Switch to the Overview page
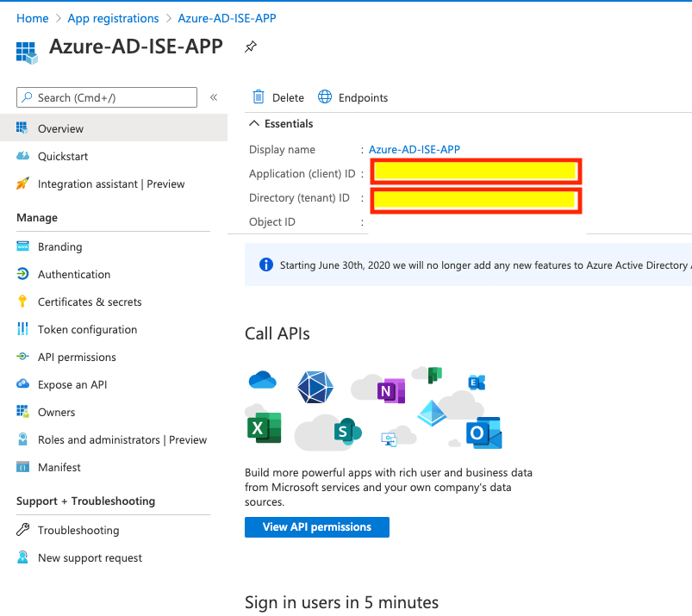 click(x=60, y=128)
